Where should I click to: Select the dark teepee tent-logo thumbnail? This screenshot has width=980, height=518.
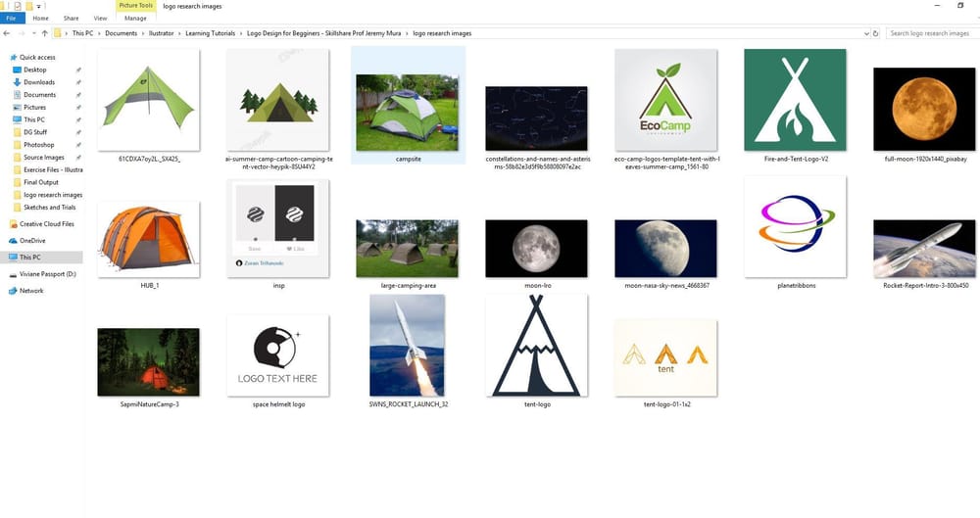point(536,346)
